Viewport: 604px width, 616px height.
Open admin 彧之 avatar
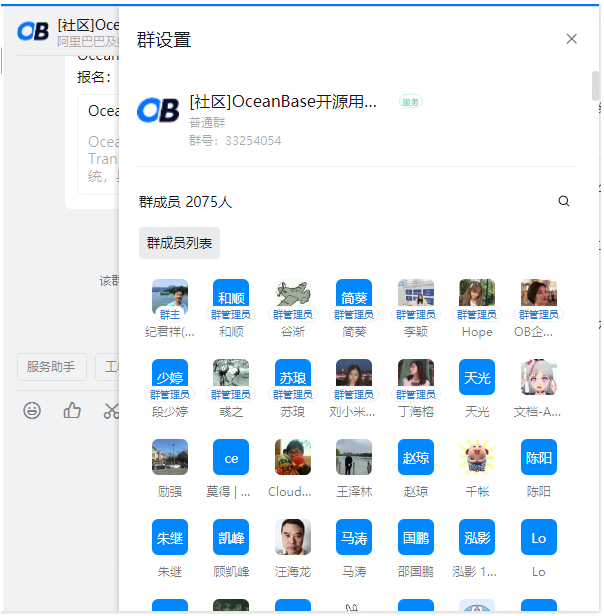[231, 377]
